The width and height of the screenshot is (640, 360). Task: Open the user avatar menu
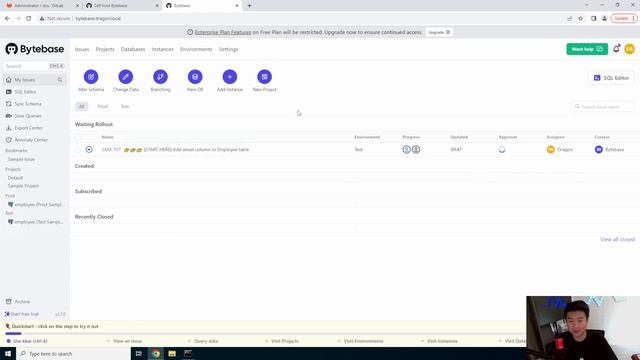[x=629, y=49]
